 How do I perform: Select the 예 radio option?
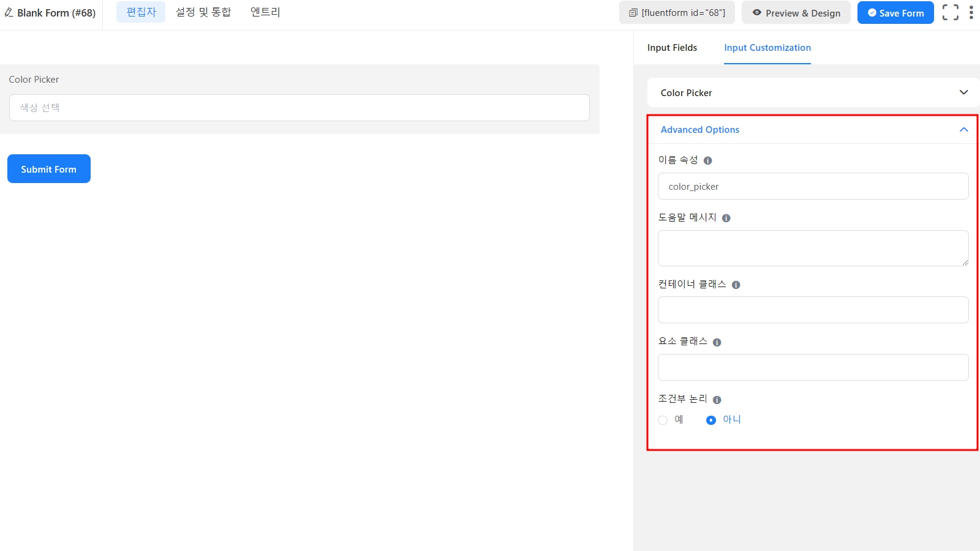(x=663, y=420)
